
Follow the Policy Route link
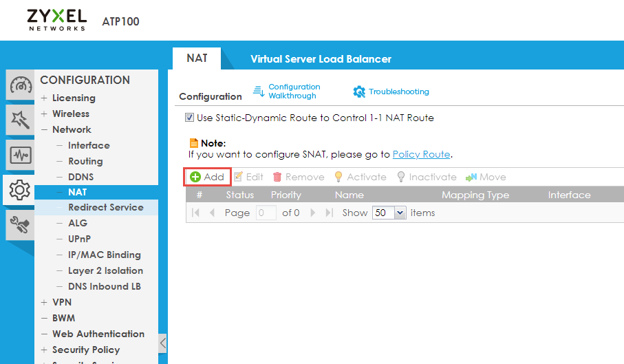tap(421, 154)
